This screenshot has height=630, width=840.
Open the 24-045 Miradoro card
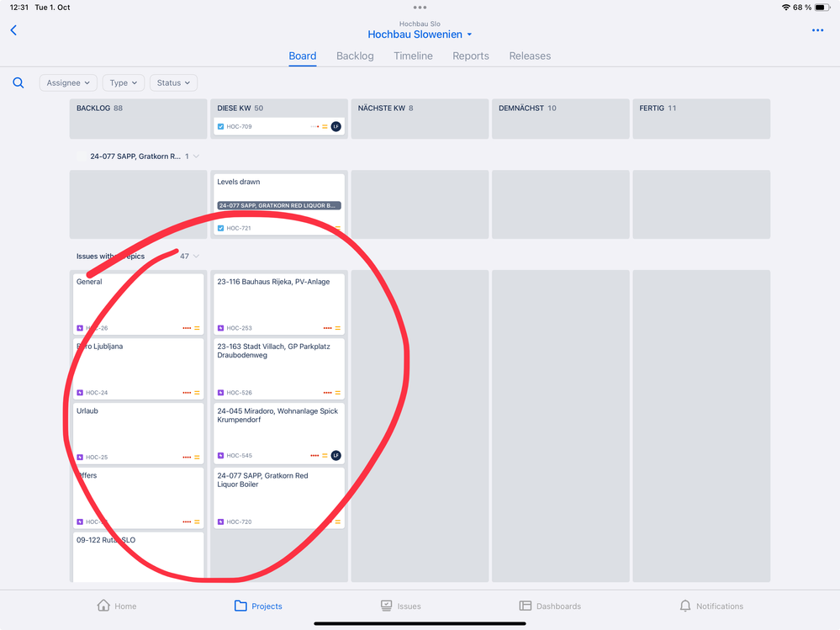click(x=279, y=433)
